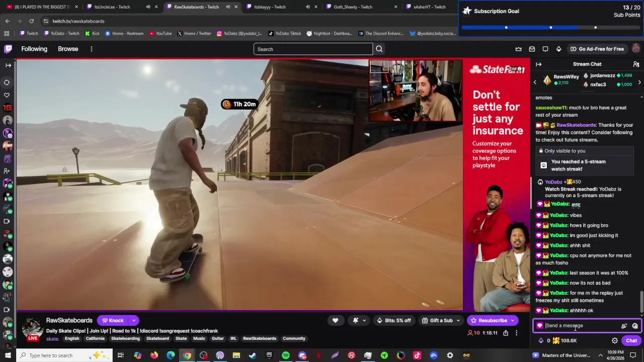This screenshot has height=362, width=644.
Task: Click Go Ad-Free for Free
Action: pyautogui.click(x=597, y=49)
